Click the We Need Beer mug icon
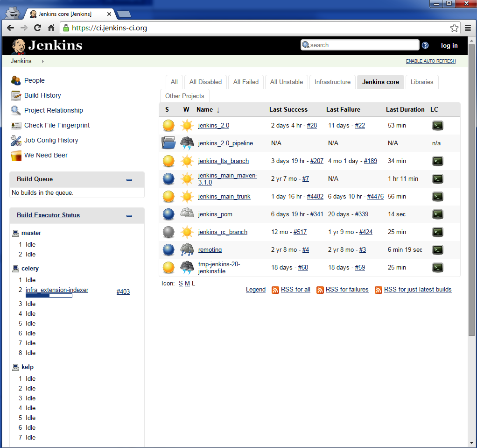 click(x=16, y=156)
